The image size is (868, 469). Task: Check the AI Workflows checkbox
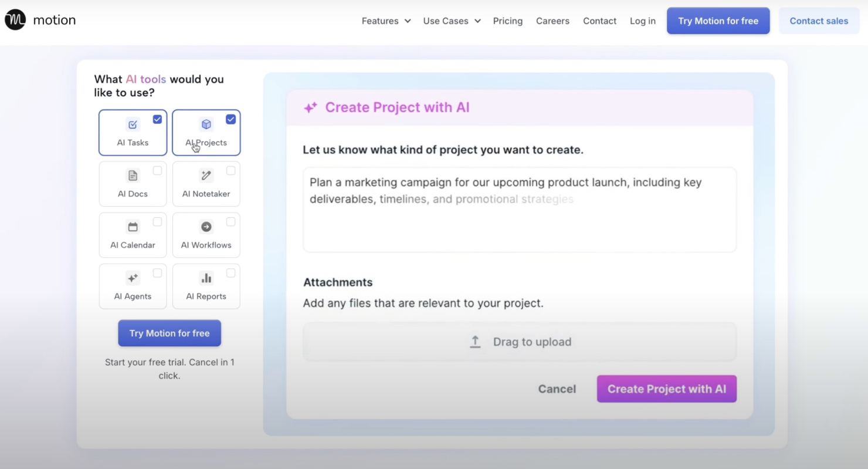point(230,222)
